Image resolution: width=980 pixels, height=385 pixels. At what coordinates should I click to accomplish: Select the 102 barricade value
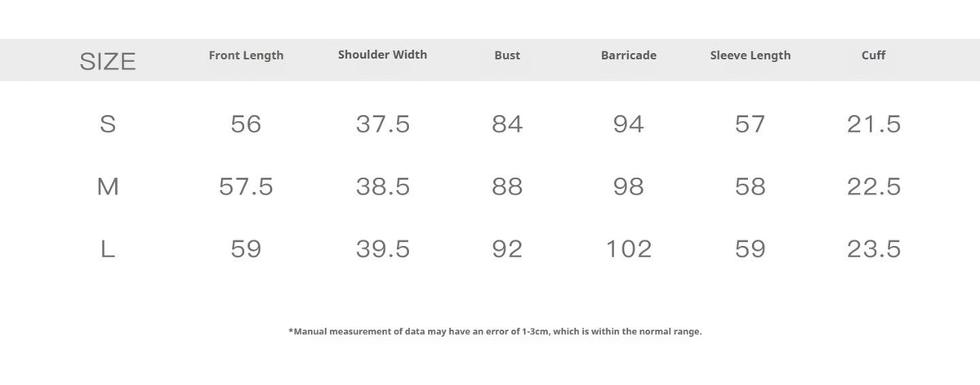point(628,249)
